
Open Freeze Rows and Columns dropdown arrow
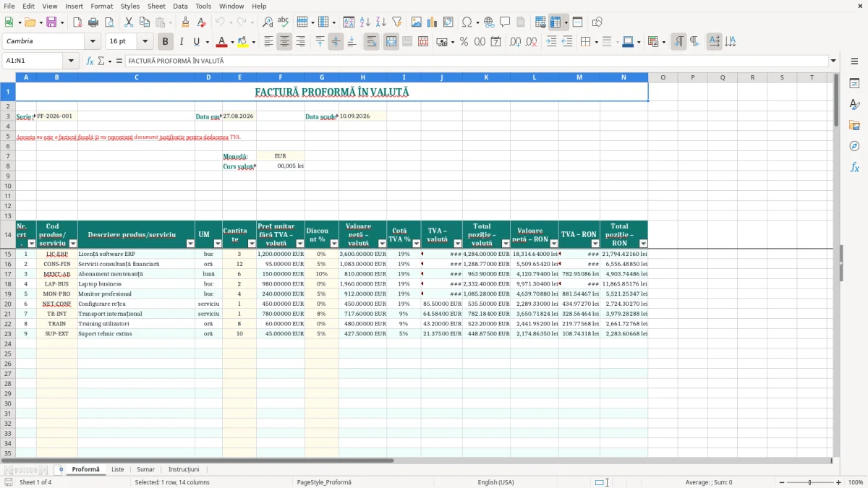[x=566, y=22]
